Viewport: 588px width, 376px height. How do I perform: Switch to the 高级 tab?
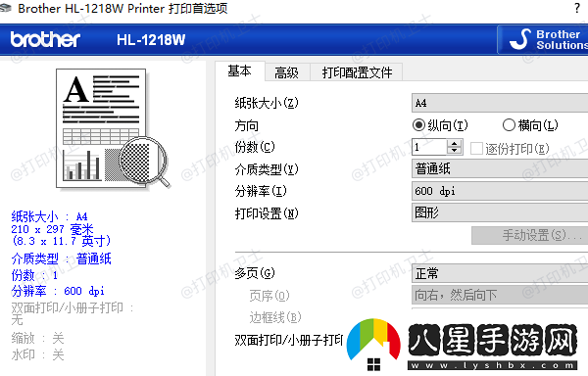(x=287, y=72)
